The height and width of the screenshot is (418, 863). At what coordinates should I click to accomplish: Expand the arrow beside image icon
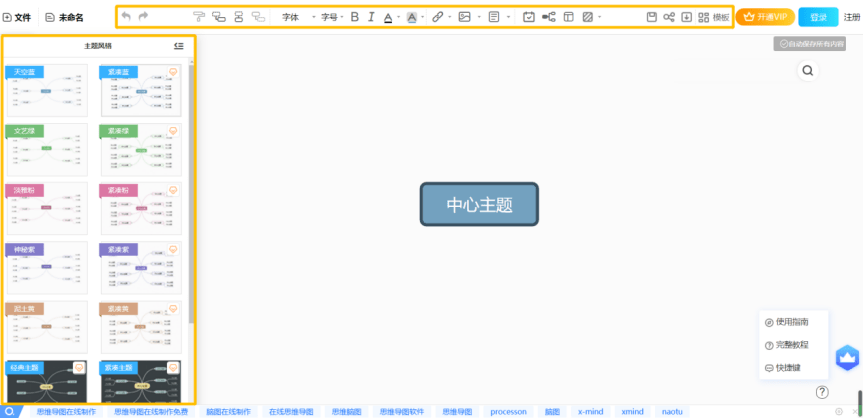pos(479,18)
